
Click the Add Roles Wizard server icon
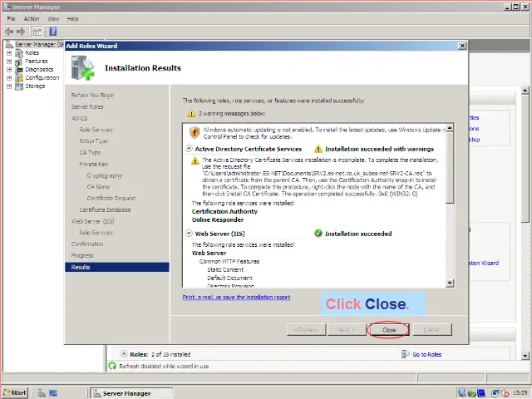click(82, 68)
